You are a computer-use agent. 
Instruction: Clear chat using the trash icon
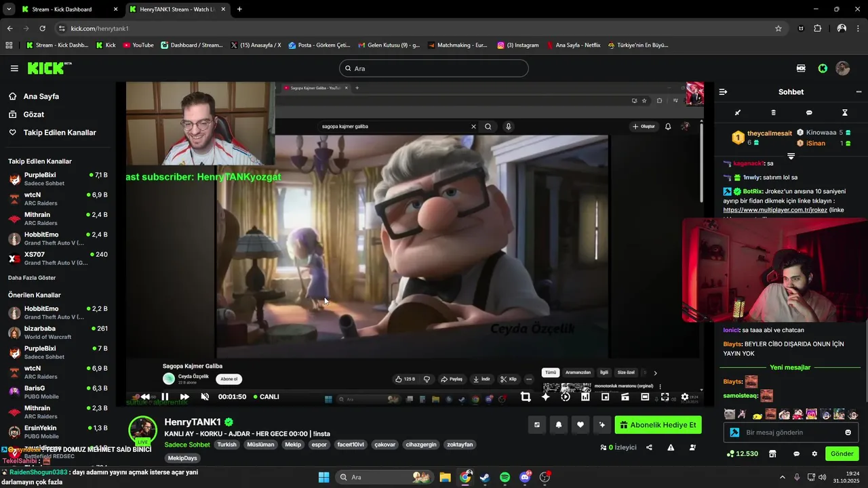pyautogui.click(x=774, y=113)
